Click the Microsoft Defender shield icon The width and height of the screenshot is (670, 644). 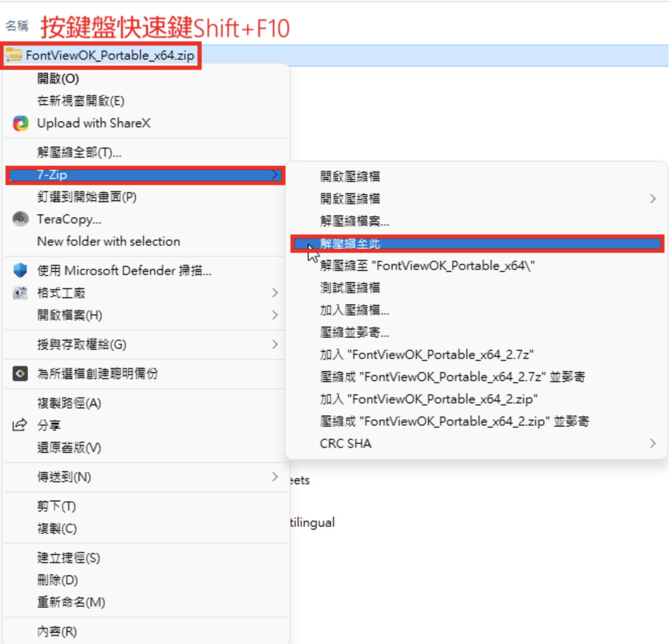pyautogui.click(x=20, y=270)
